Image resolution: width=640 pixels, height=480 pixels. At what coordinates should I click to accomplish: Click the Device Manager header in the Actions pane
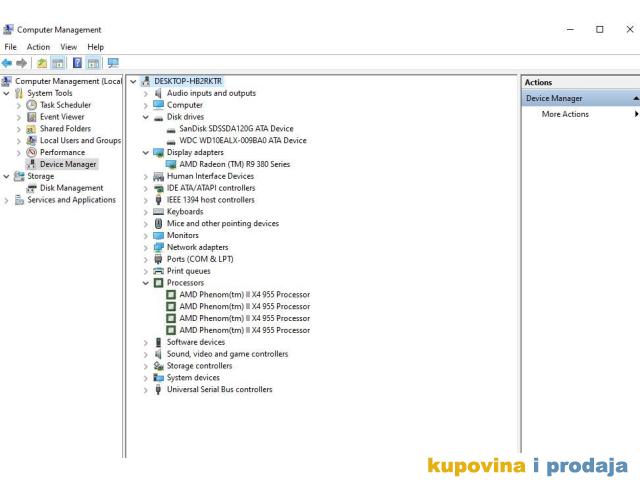[x=555, y=98]
